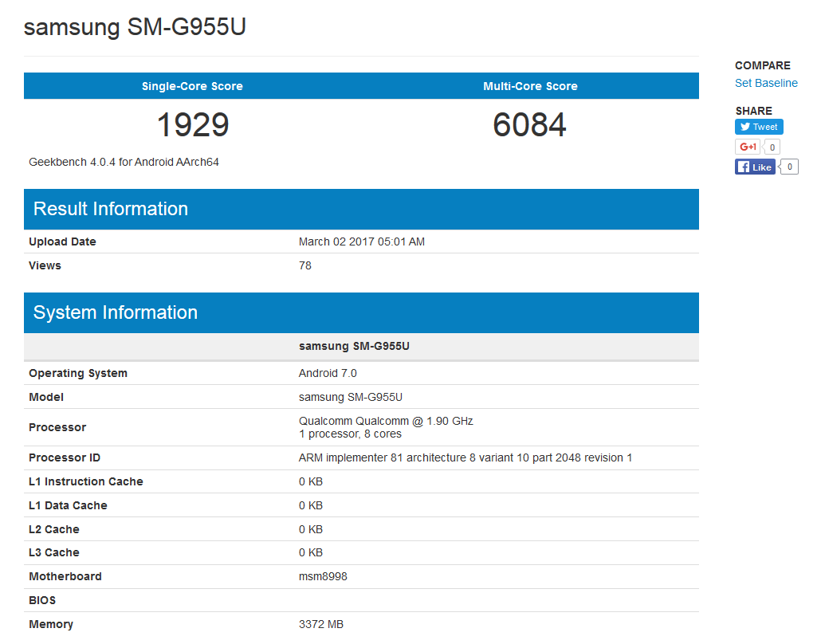Click the Facebook Like button
The width and height of the screenshot is (821, 644).
pos(755,167)
